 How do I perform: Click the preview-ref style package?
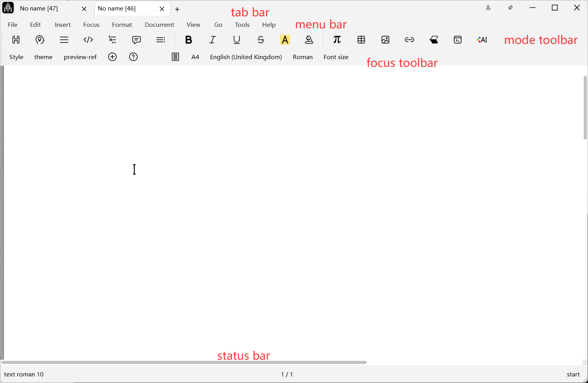(80, 57)
